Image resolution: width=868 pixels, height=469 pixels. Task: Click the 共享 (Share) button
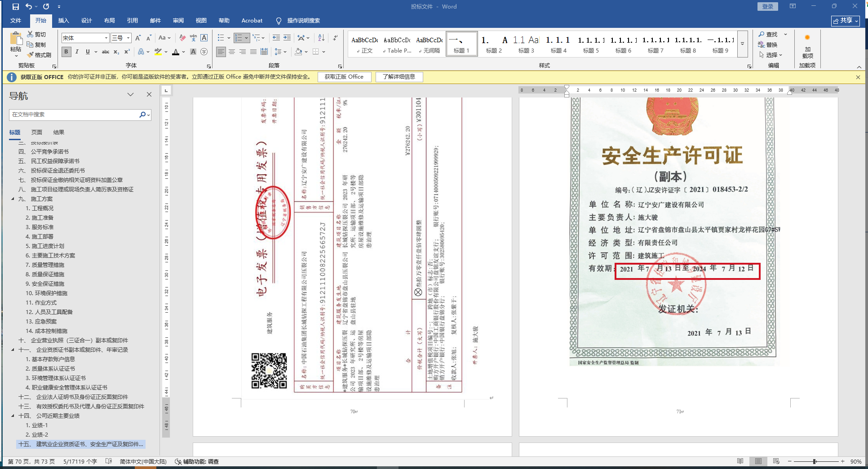tap(846, 21)
